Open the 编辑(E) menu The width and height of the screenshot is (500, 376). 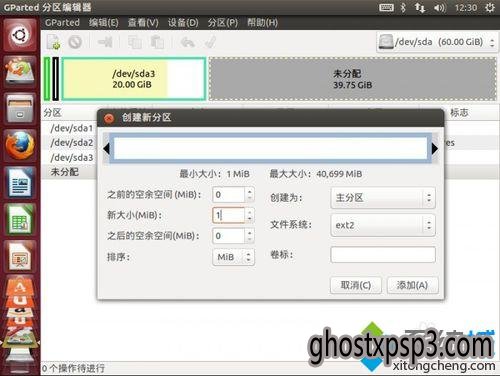pyautogui.click(x=104, y=23)
